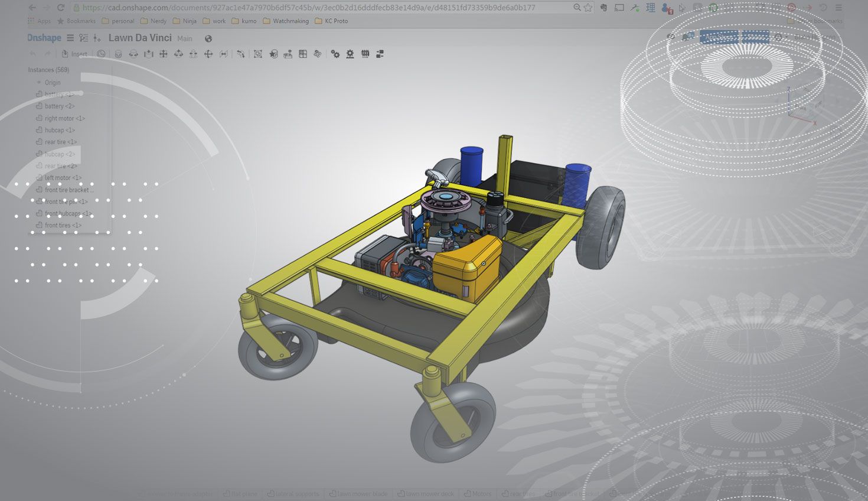The image size is (868, 501).
Task: Reload the page with browser refresh
Action: [60, 8]
